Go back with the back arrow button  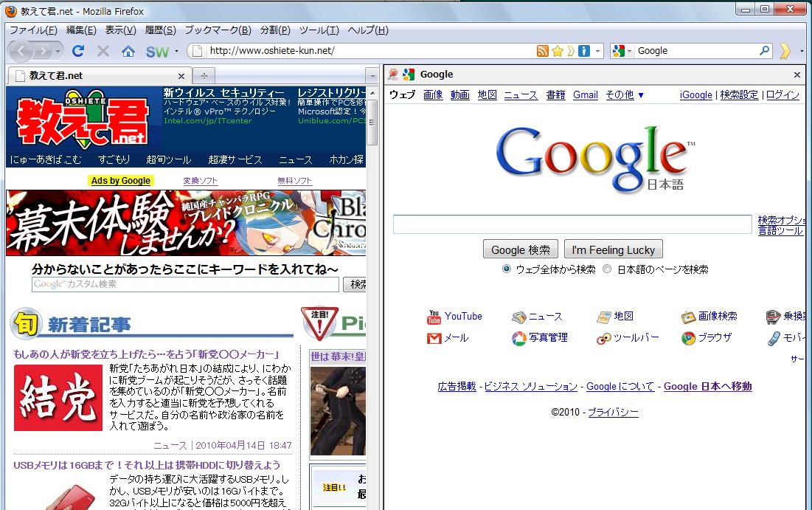21,51
